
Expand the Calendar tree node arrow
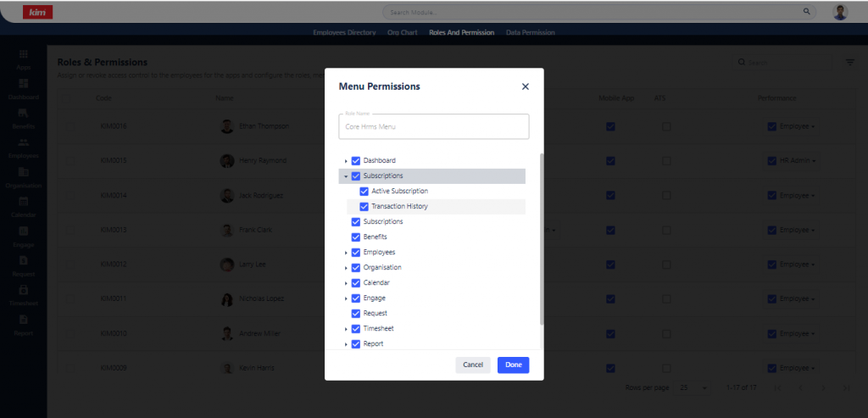346,283
